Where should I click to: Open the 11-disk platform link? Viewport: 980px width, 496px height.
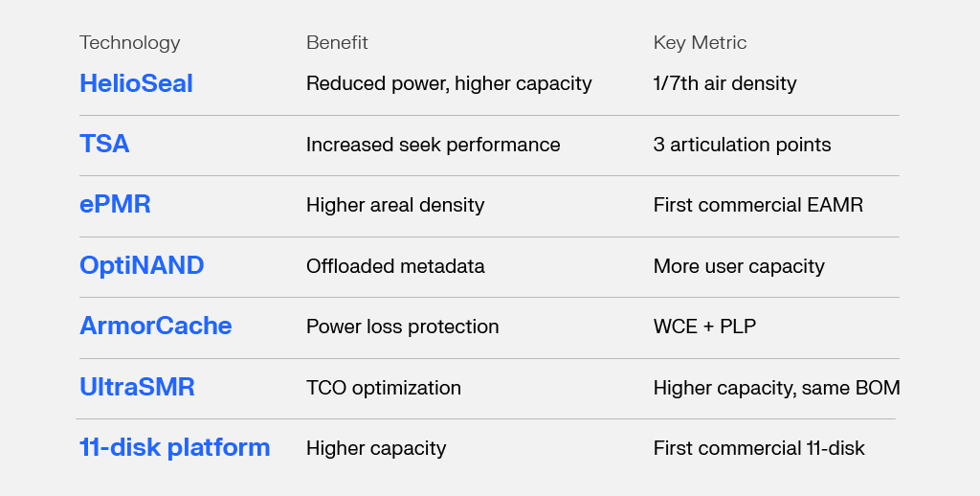pos(174,447)
